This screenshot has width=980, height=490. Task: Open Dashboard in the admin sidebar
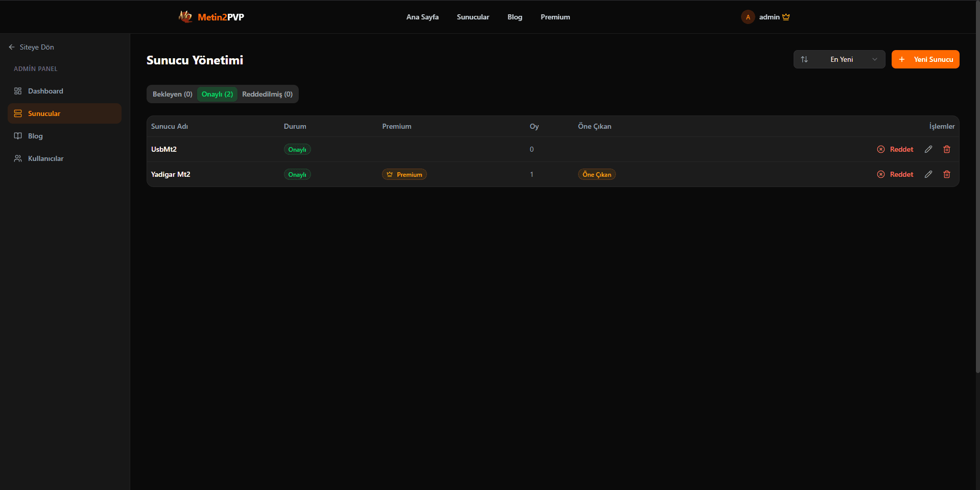(x=45, y=91)
